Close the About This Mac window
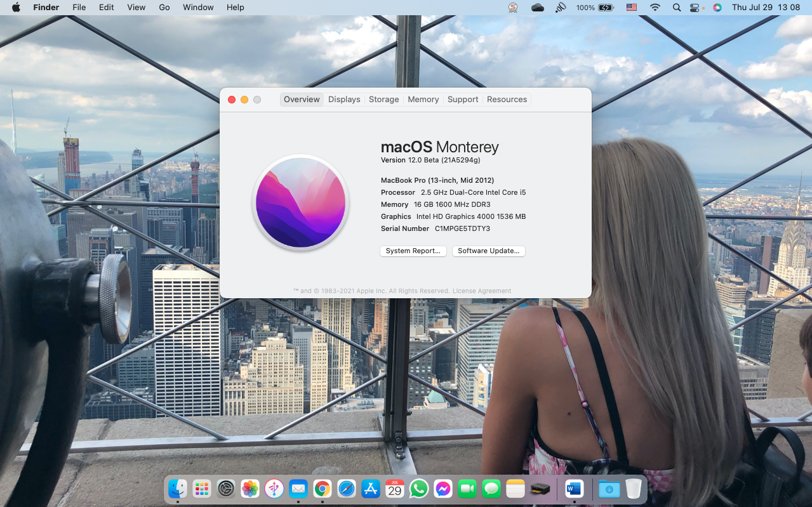The image size is (812, 507). click(232, 100)
